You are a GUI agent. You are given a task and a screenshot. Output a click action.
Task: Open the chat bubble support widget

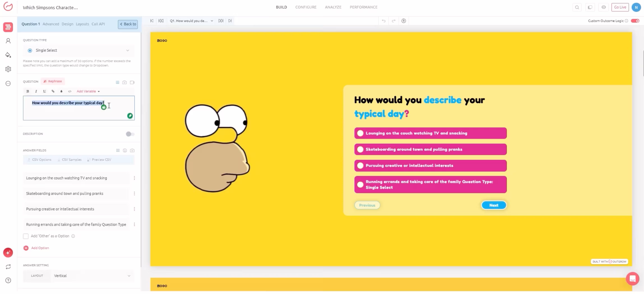tap(632, 278)
